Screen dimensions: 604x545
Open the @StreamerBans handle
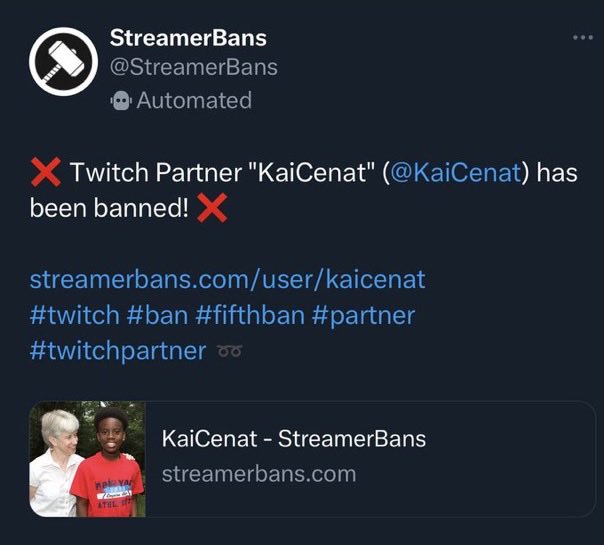point(193,67)
